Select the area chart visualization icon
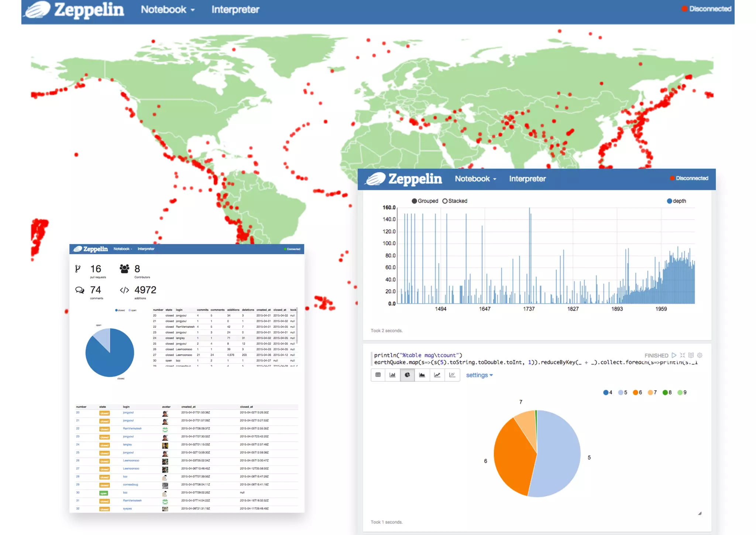 [422, 375]
